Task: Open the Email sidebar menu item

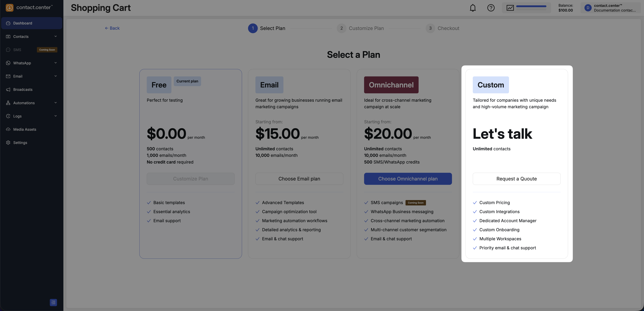Action: click(x=18, y=76)
